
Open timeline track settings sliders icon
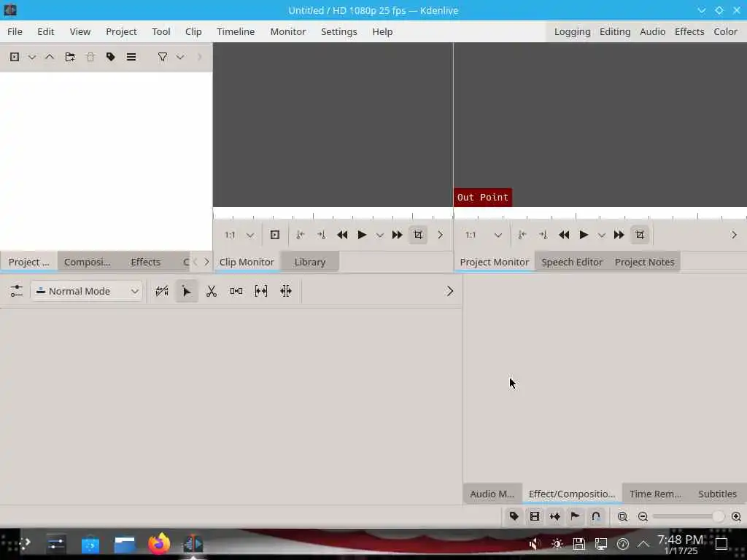16,291
